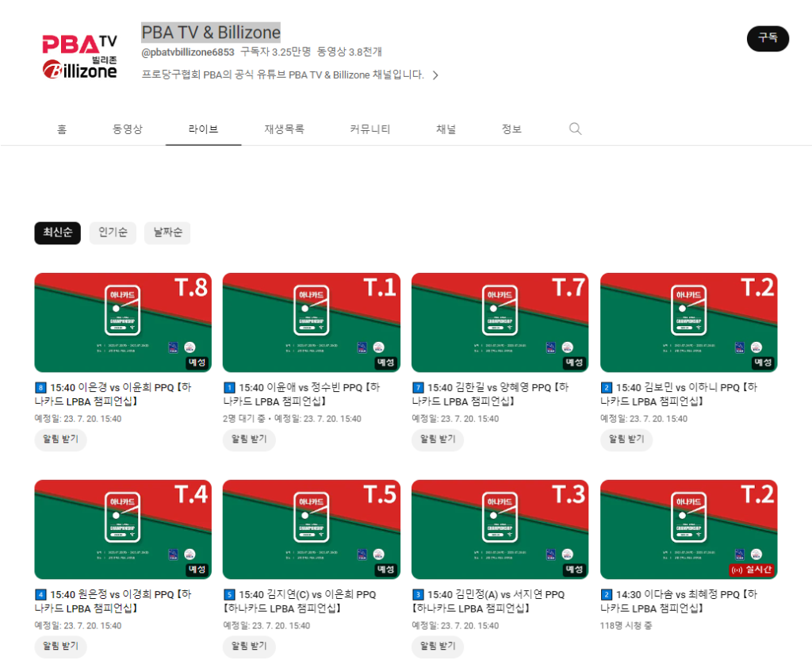Set reminder for 김보민 vs 이하니 match
The image size is (812, 664).
[626, 439]
